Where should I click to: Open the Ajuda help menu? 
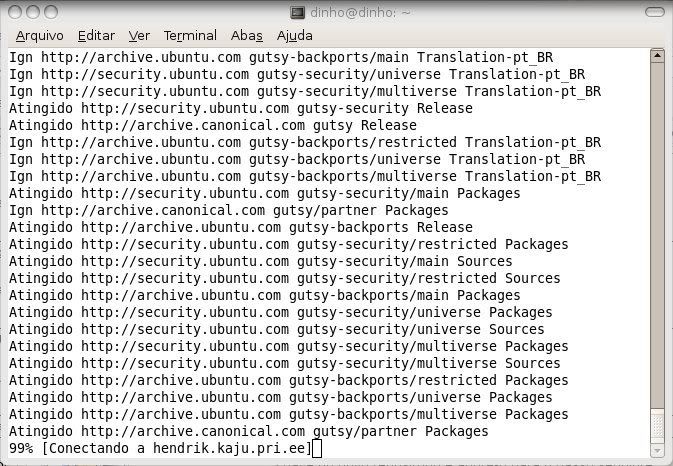coord(294,36)
